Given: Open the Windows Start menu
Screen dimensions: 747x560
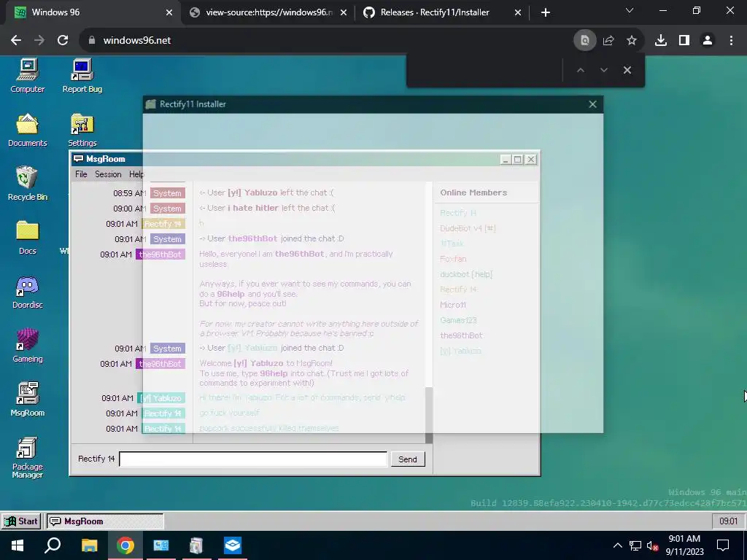Looking at the screenshot, I should pos(18,545).
